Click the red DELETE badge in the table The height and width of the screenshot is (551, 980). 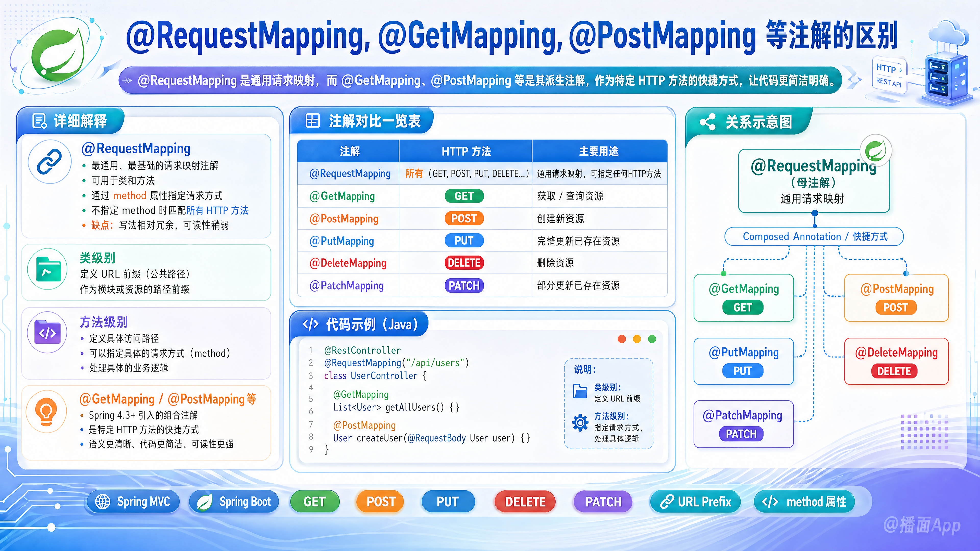[x=464, y=263]
